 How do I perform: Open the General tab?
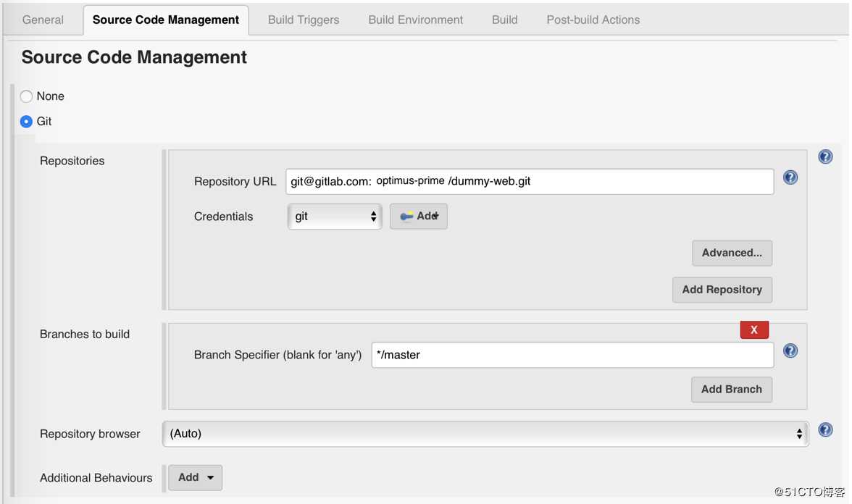pos(43,20)
